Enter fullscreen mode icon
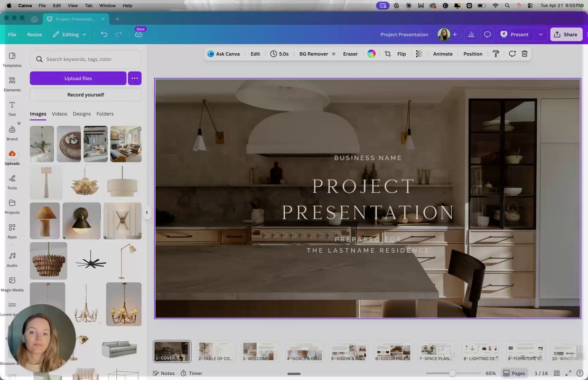This screenshot has width=588, height=380. 568,373
